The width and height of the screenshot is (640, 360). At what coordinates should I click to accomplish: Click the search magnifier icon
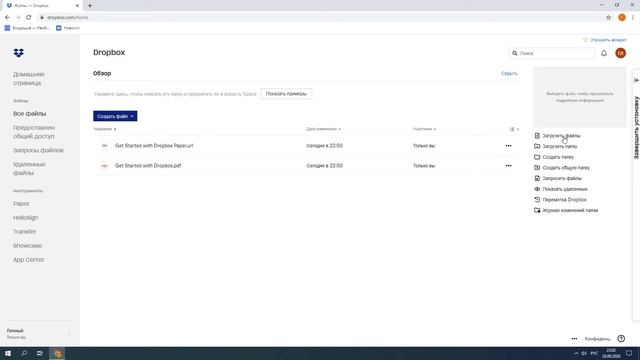(515, 53)
